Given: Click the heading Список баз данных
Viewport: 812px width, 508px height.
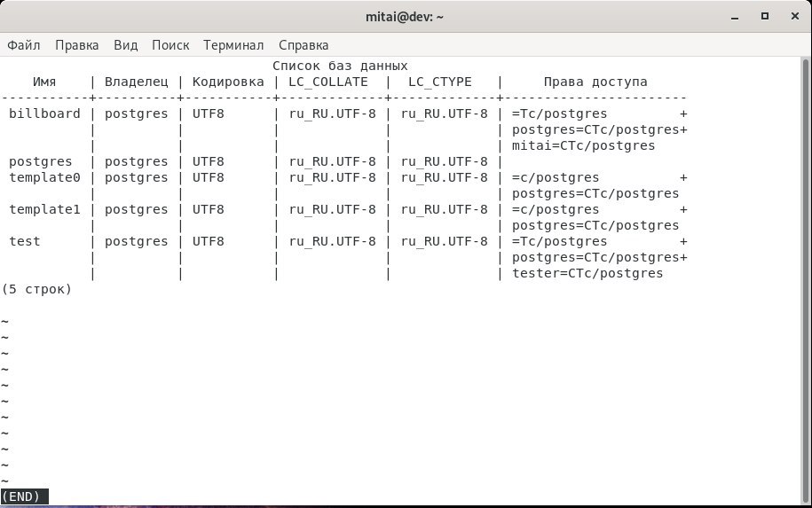Looking at the screenshot, I should pyautogui.click(x=340, y=66).
